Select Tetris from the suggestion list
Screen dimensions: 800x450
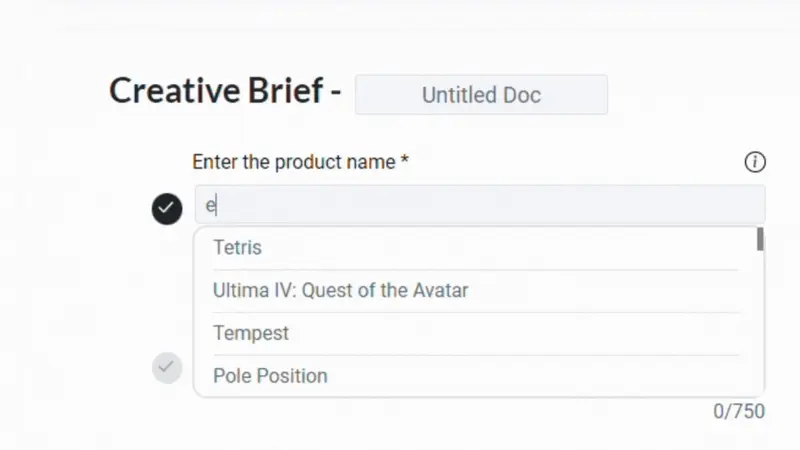click(237, 247)
